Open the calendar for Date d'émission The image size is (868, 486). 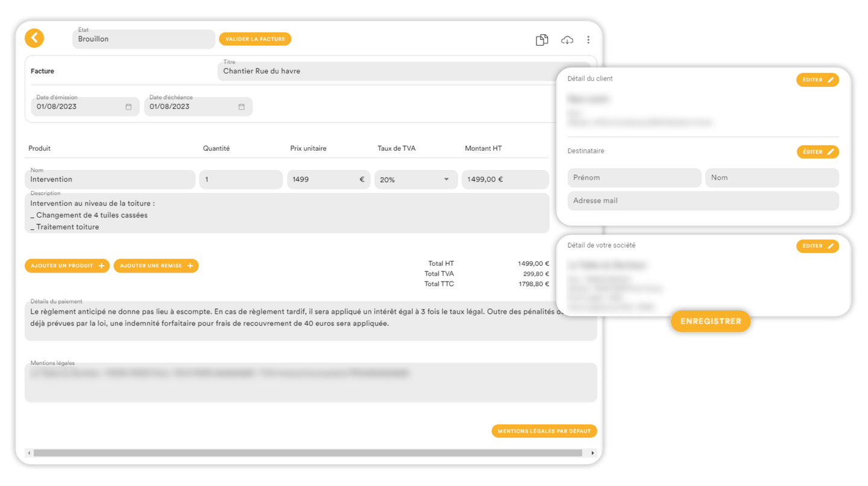129,106
